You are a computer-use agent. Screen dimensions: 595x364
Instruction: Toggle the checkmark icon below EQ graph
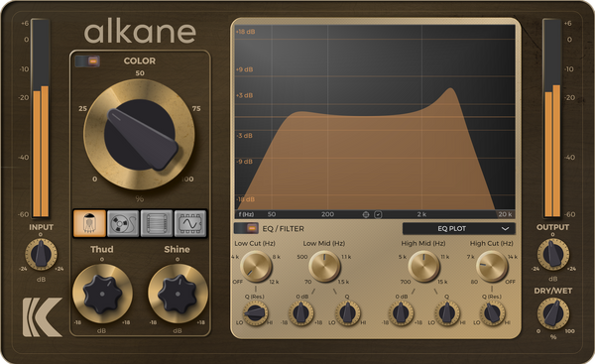click(378, 214)
